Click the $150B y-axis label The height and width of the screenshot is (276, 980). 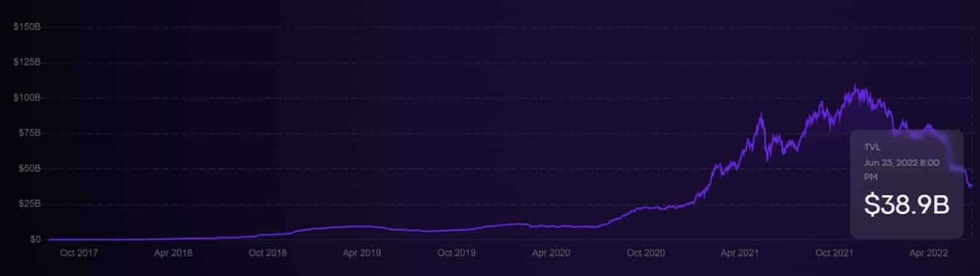(x=27, y=27)
